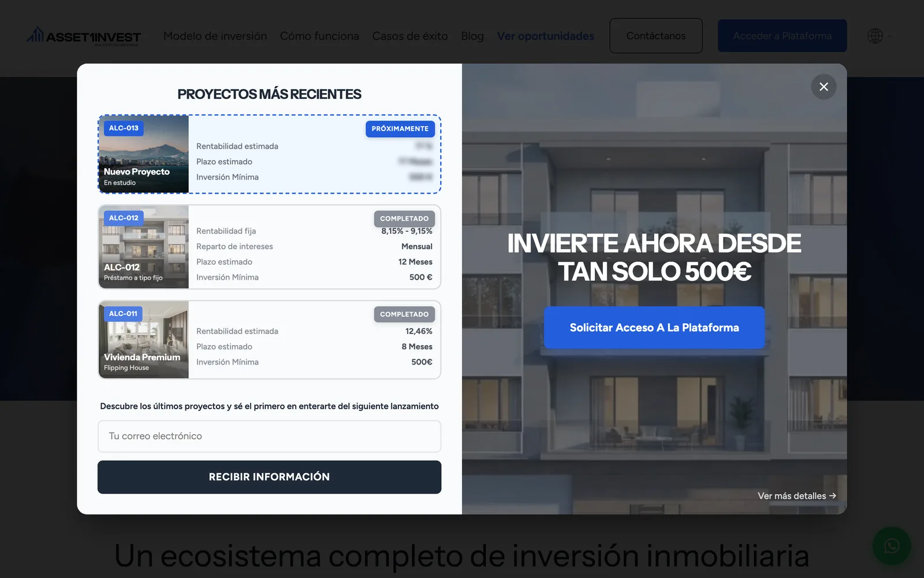Focus the Tu correo electrónico field
This screenshot has width=924, height=578.
click(269, 436)
